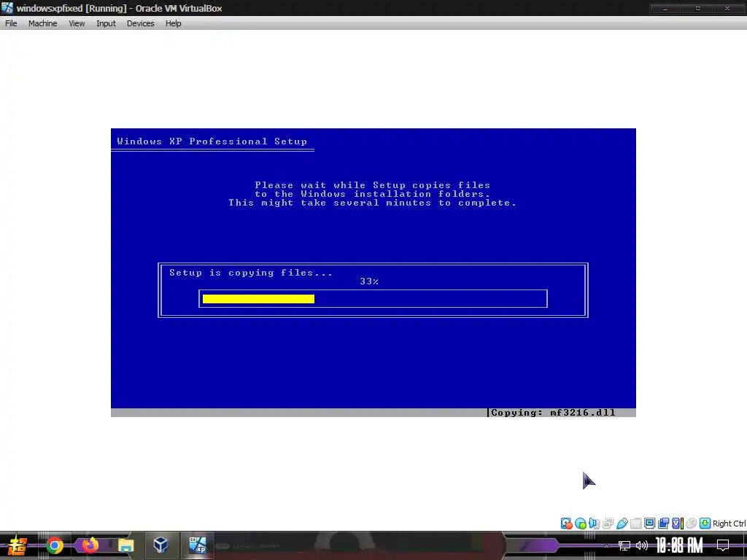The height and width of the screenshot is (560, 747).
Task: Click the yellow setup progress bar
Action: coord(258,298)
